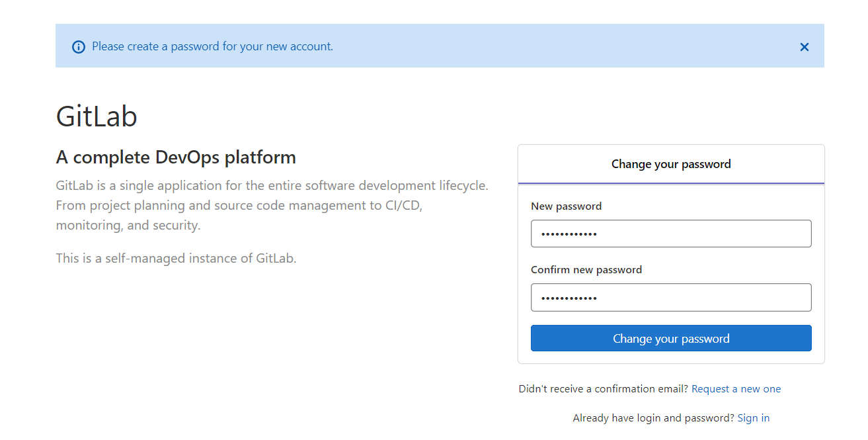Click the 'Didn't receive a confirmation email?' text

(604, 389)
